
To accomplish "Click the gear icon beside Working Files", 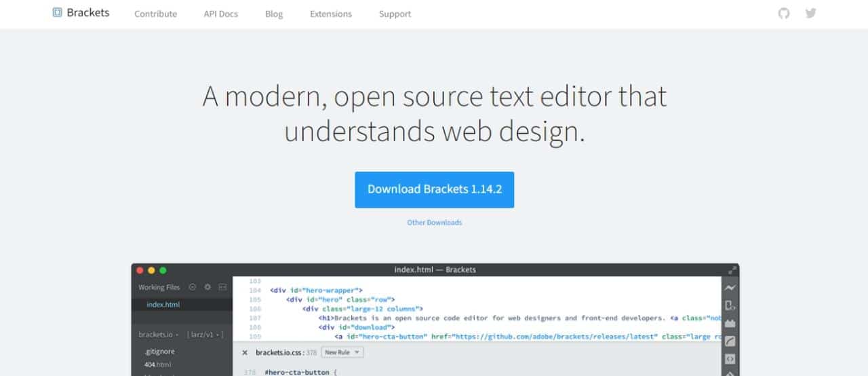I will [208, 287].
